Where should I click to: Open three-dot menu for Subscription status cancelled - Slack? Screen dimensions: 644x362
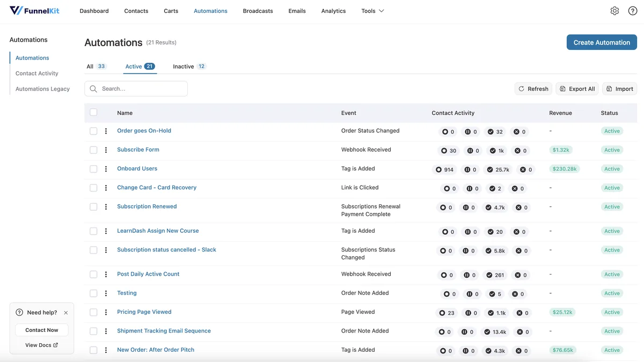106,250
